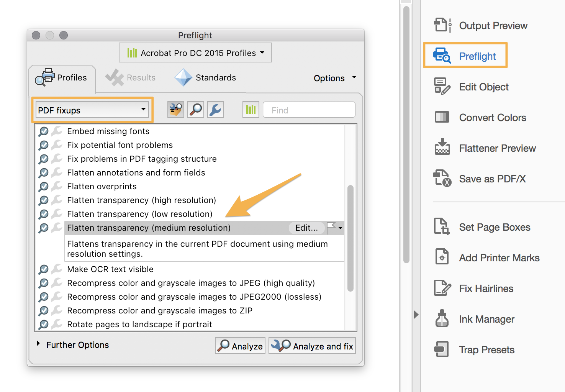Switch to the Standards tab
Screen dimensions: 565x392
tap(205, 78)
